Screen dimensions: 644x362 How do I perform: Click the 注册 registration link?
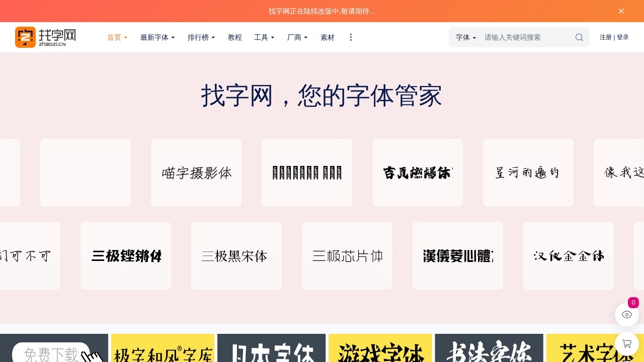[x=605, y=37]
